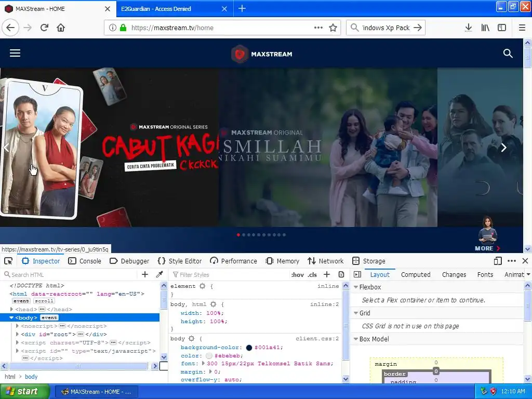This screenshot has height=399, width=532.
Task: Submit search with arrow in search box
Action: pyautogui.click(x=418, y=28)
